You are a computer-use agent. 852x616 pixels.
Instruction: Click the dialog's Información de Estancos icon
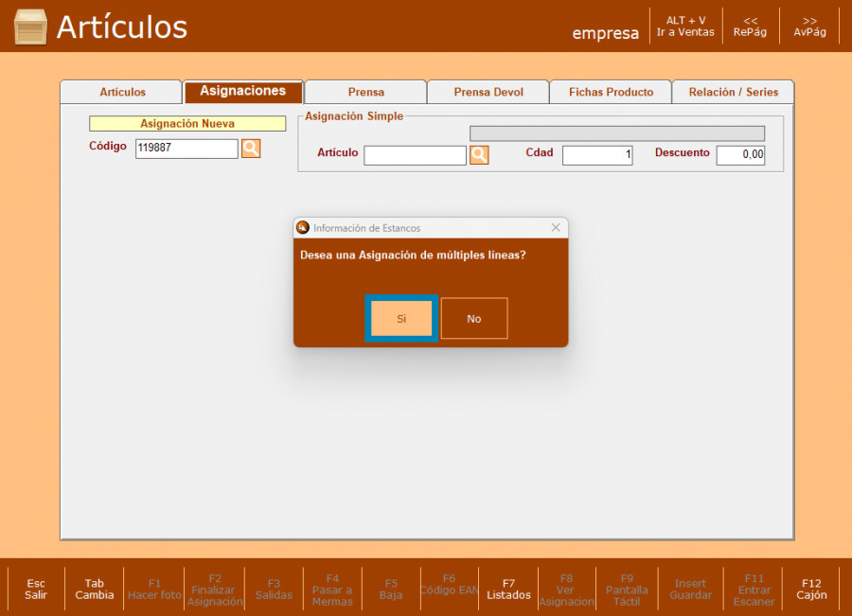click(303, 228)
